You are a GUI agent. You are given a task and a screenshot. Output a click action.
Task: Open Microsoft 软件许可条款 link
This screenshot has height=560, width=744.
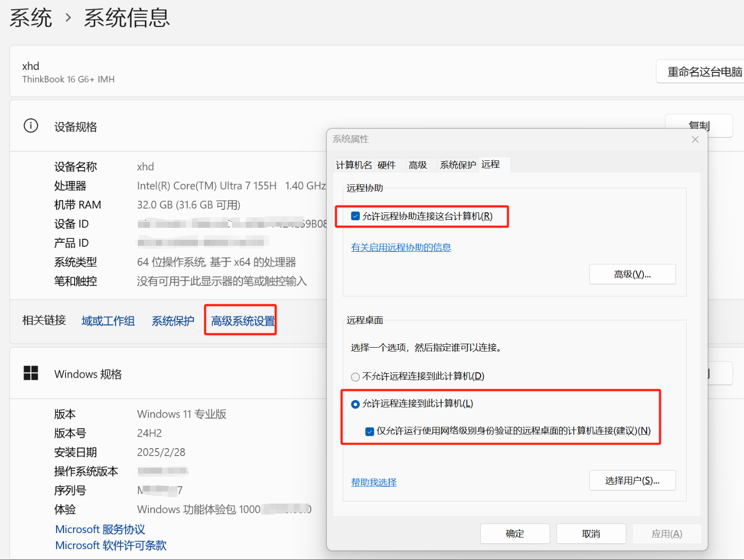(x=111, y=545)
